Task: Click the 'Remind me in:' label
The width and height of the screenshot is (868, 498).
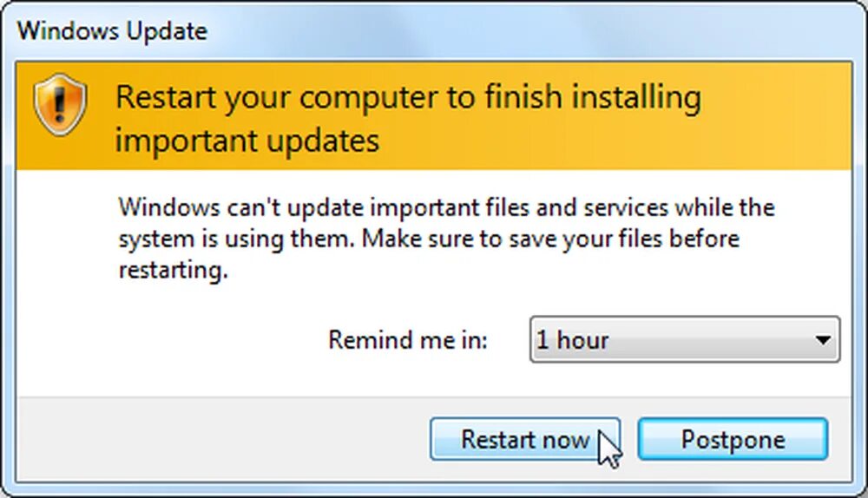Action: point(408,340)
